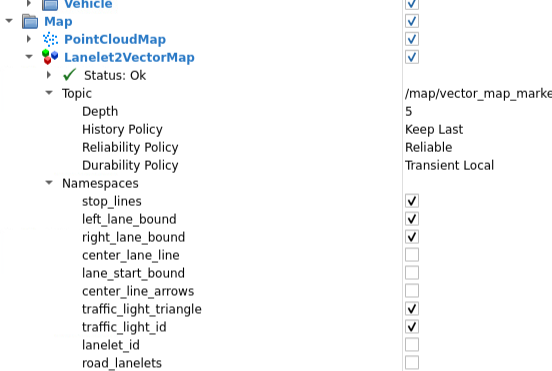Screen dimensions: 552x371
Task: Disable the Lanelet2VectorMap checkbox
Action: [412, 57]
